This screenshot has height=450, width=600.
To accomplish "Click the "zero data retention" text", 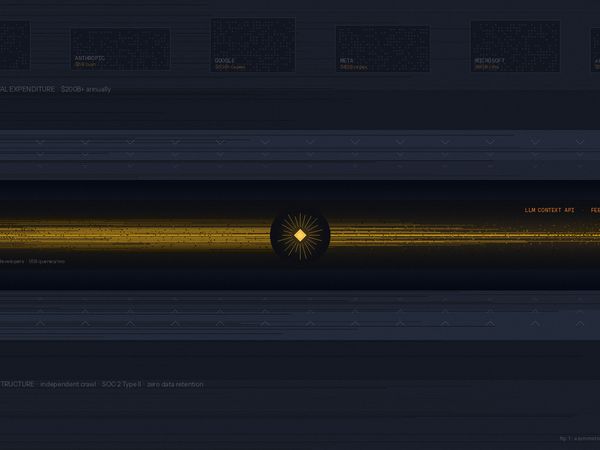I will click(176, 384).
